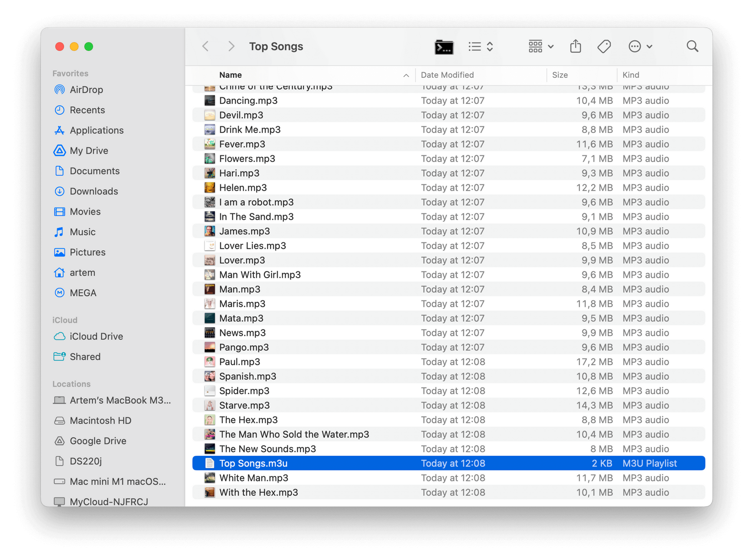Sort by Date Modified column

click(x=447, y=75)
